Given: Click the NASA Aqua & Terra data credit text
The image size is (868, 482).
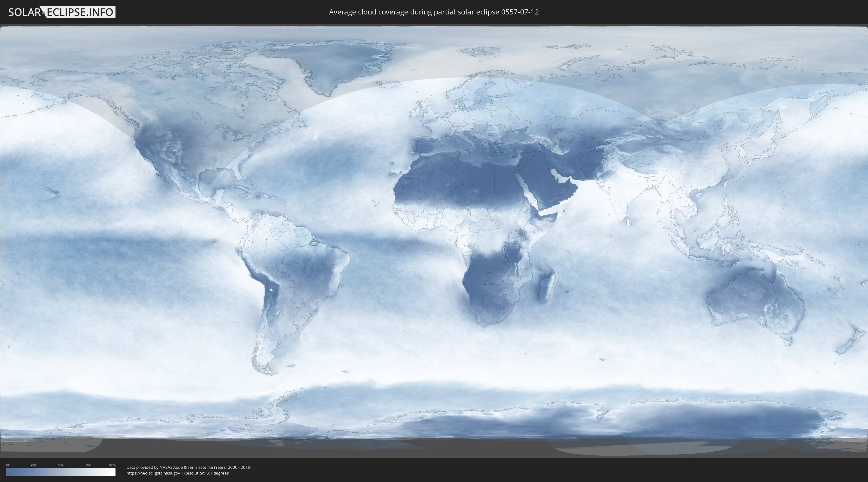Looking at the screenshot, I should coord(189,467).
